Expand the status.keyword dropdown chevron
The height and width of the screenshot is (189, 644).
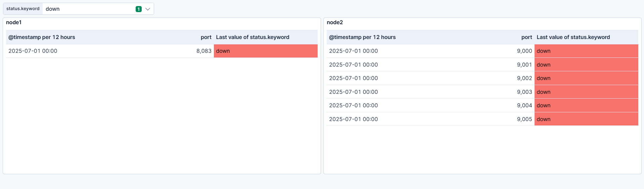click(148, 9)
